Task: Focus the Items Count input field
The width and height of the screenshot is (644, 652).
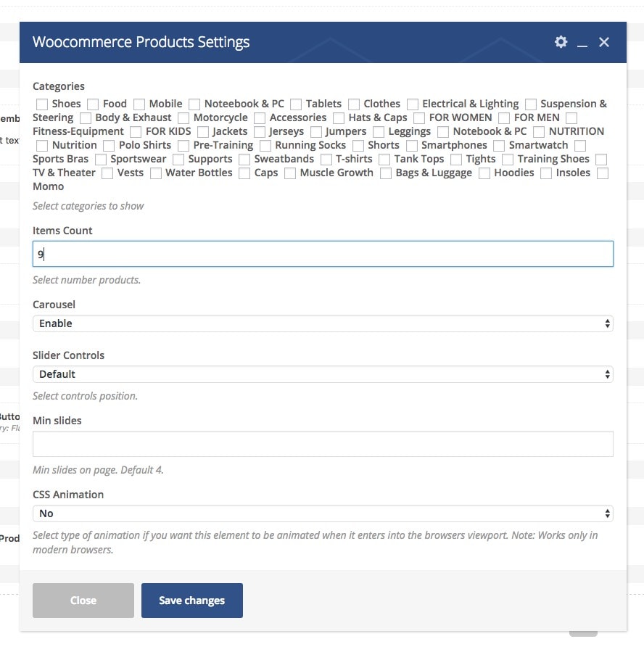Action: pyautogui.click(x=323, y=254)
